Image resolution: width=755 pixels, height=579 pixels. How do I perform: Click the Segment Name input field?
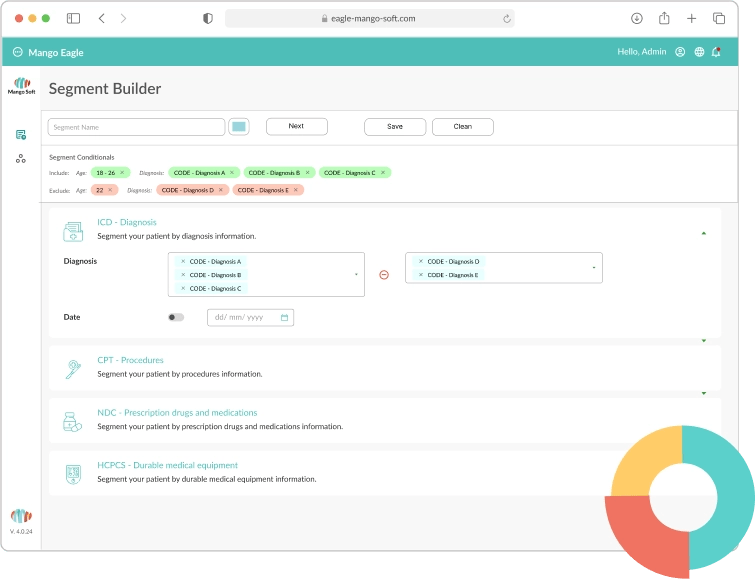coord(136,127)
